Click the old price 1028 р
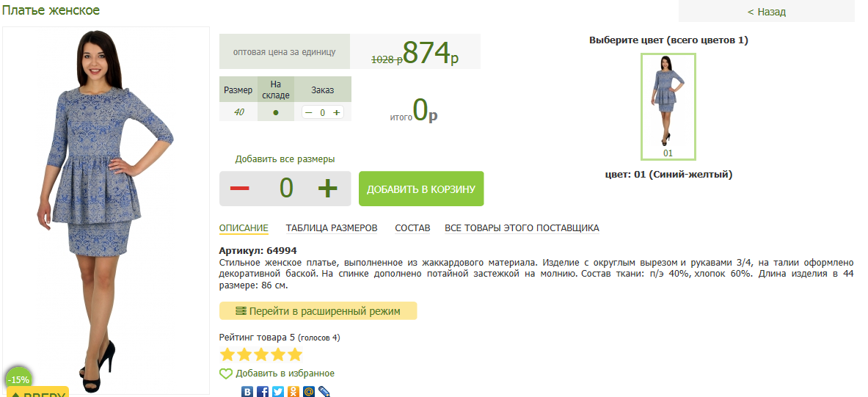This screenshot has width=868, height=397. click(387, 59)
